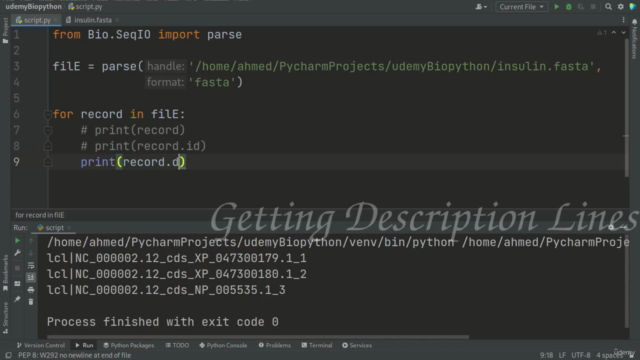Change UTF-8 file encoding in status bar
640x360 pixels.
coord(580,355)
